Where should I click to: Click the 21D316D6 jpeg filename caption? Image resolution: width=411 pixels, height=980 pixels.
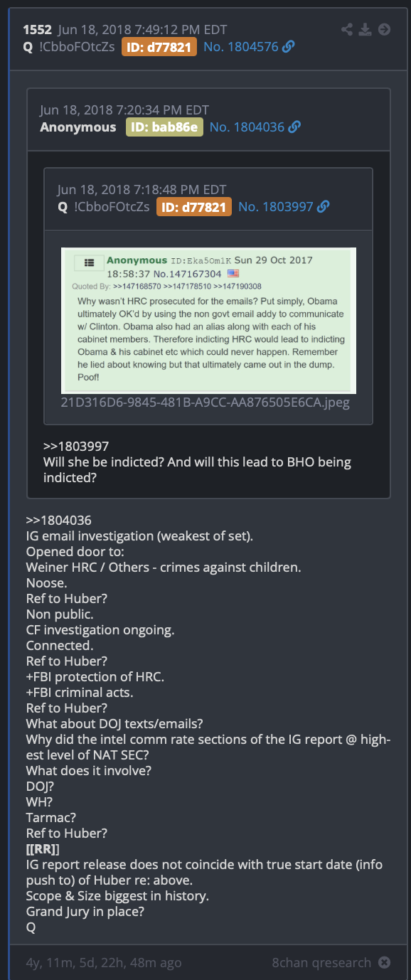click(205, 403)
